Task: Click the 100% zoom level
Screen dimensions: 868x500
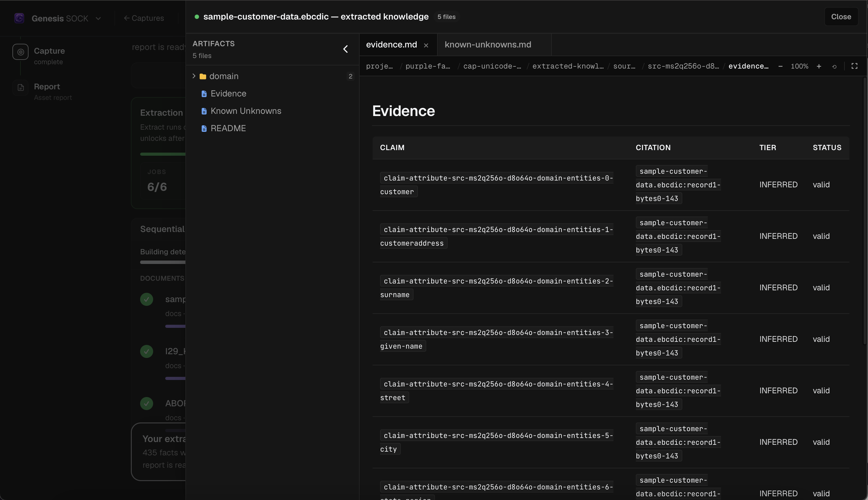Action: (799, 66)
